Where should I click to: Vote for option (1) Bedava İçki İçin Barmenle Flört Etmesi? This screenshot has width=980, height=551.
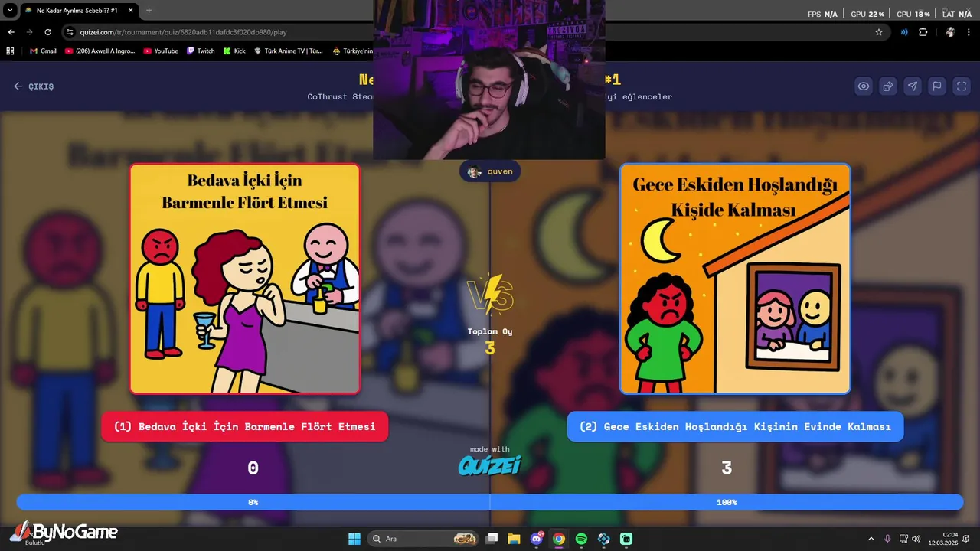pos(244,426)
